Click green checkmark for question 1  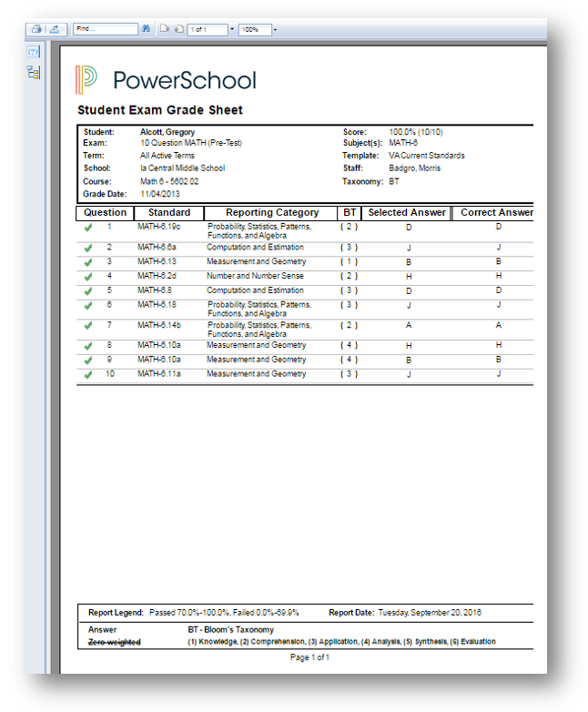click(88, 228)
